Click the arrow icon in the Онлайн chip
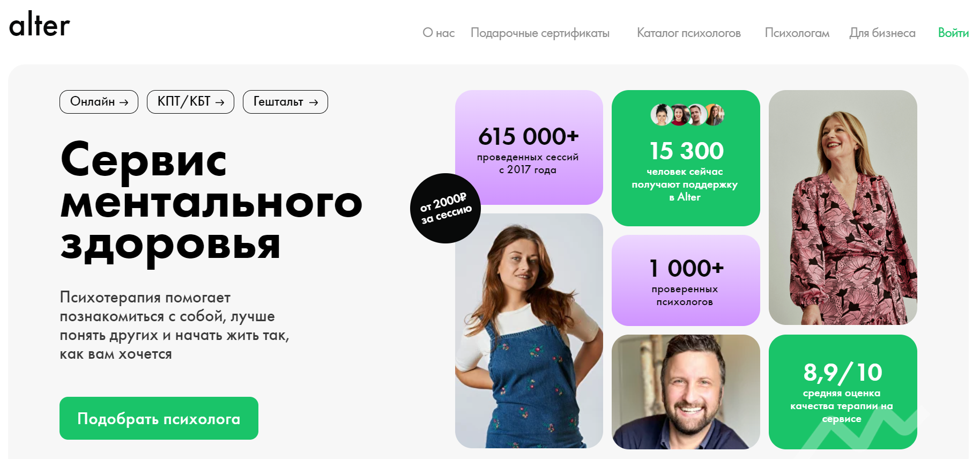 [124, 102]
